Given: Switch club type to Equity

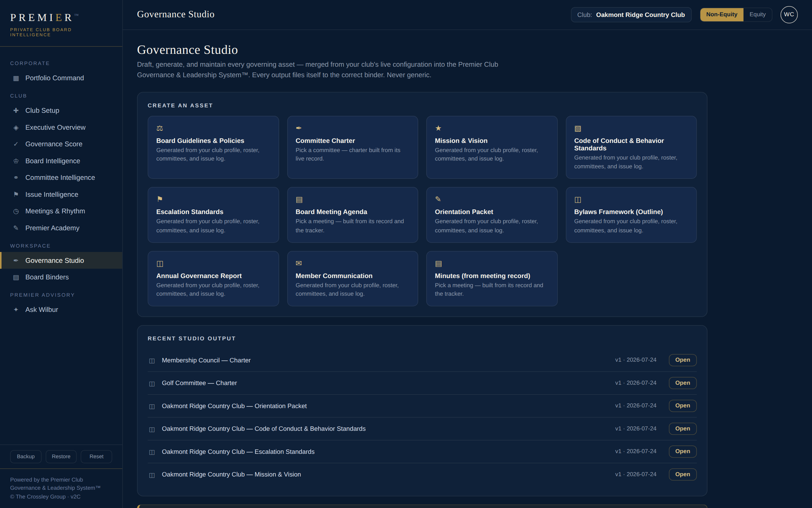Looking at the screenshot, I should pos(757,15).
